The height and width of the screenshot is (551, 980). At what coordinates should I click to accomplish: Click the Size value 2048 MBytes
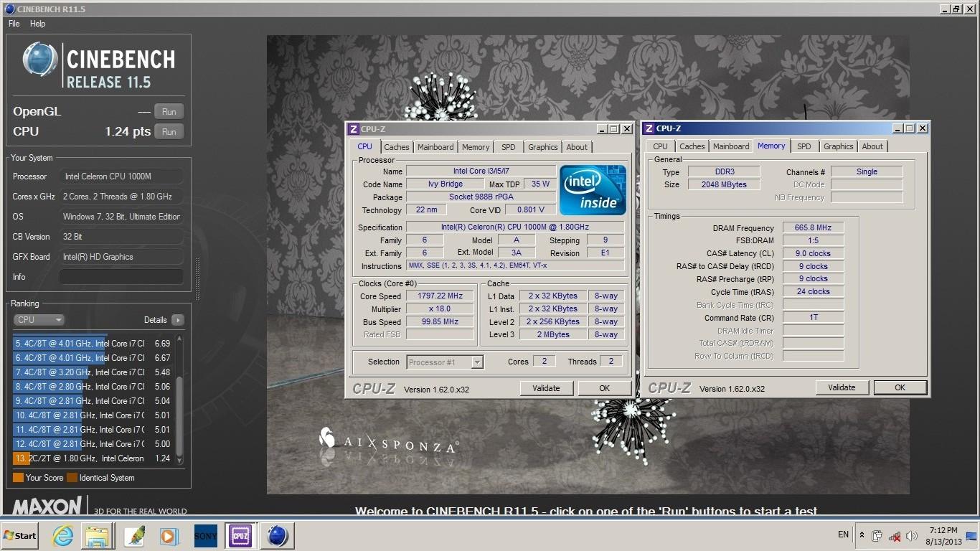point(724,184)
